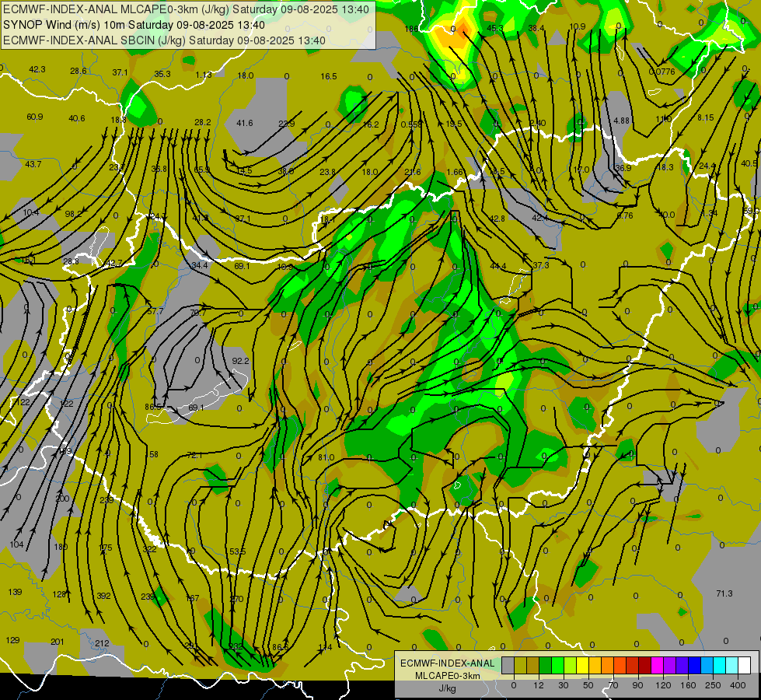Click the map value 98.2
Screen dimensions: 761x700
[x=73, y=214]
